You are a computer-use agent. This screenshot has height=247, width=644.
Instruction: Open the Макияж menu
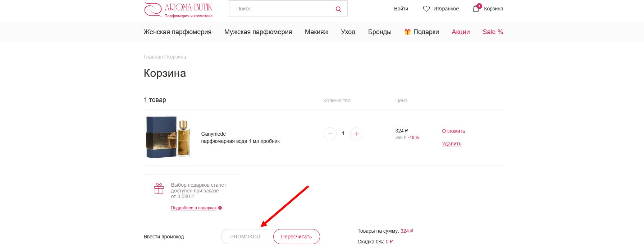[x=316, y=32]
